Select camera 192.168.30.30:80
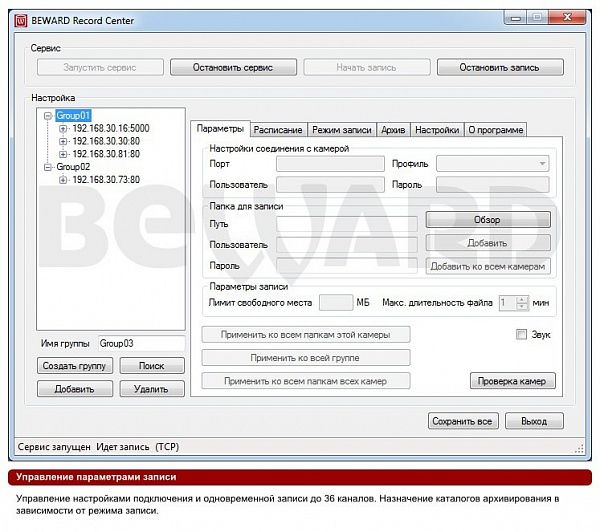 pyautogui.click(x=106, y=141)
